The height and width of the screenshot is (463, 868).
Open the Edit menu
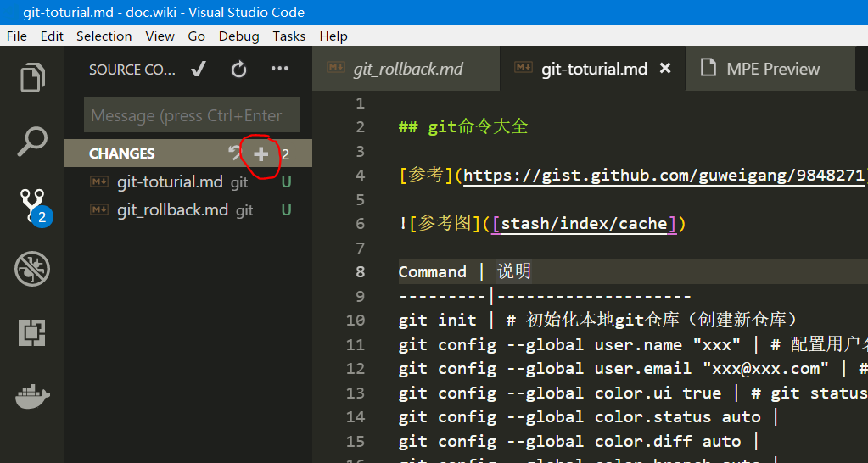point(52,36)
